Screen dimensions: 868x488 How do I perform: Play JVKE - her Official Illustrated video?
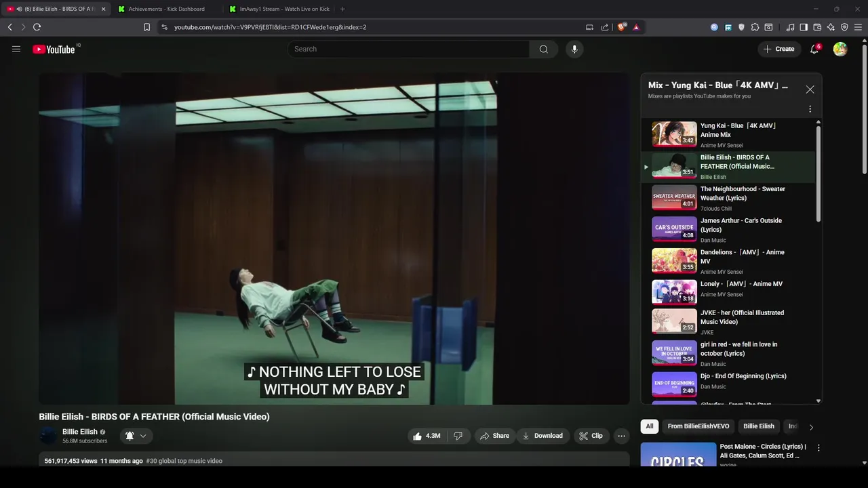(x=730, y=322)
